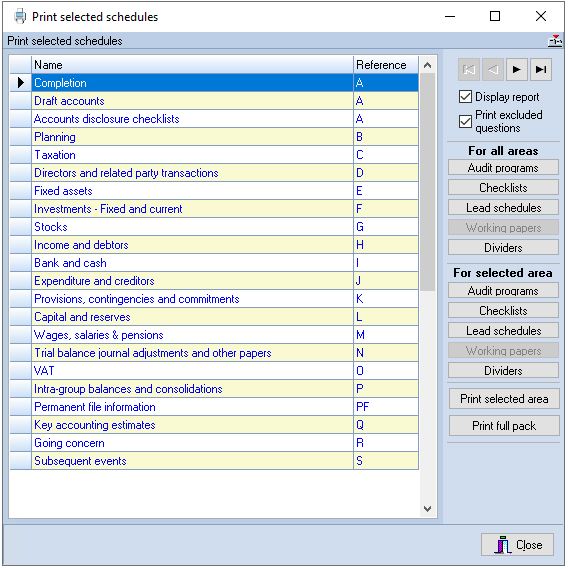
Task: Click Dividers under For all areas
Action: 503,248
